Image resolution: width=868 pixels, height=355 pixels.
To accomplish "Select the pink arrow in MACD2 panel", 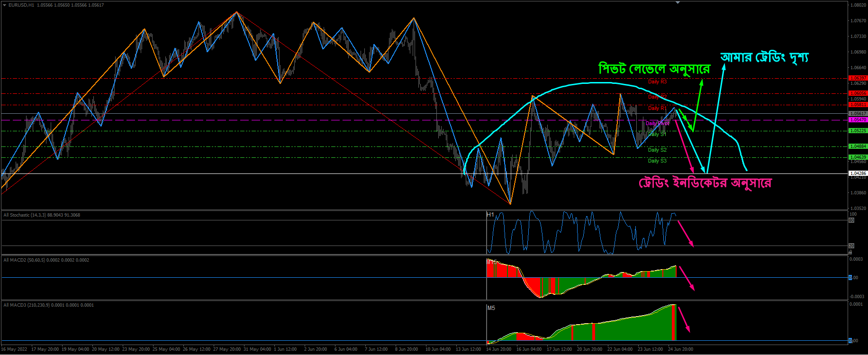I will pyautogui.click(x=687, y=278).
